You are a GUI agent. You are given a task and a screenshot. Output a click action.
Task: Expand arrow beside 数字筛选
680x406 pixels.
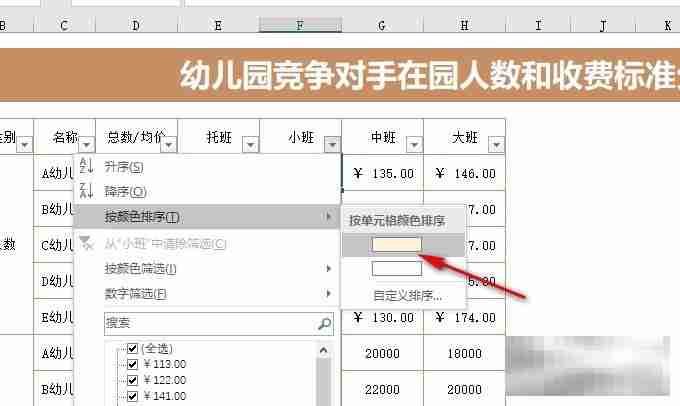click(328, 294)
